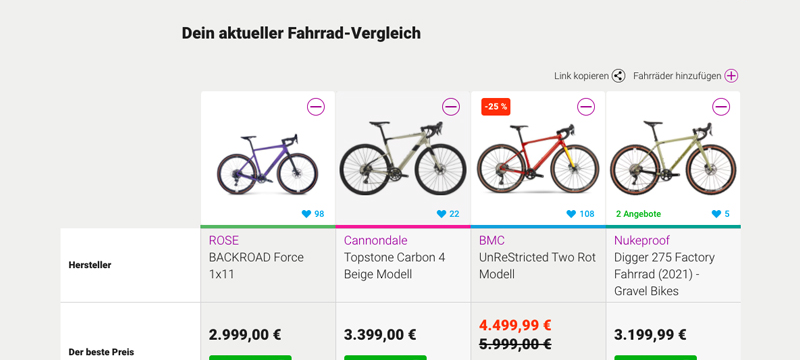
Task: Open the Nukeproof manufacturer link
Action: 642,241
